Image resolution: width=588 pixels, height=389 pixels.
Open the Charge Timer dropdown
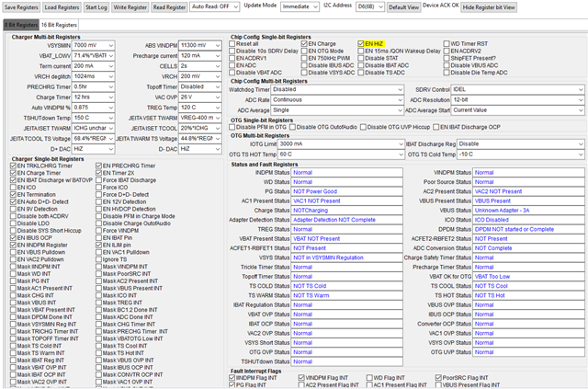pos(94,97)
